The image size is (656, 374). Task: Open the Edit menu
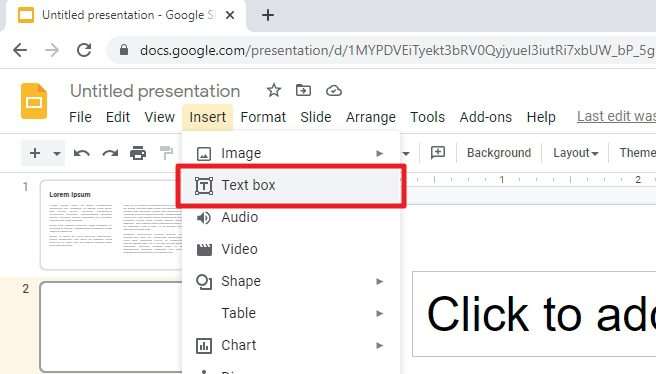(x=118, y=117)
